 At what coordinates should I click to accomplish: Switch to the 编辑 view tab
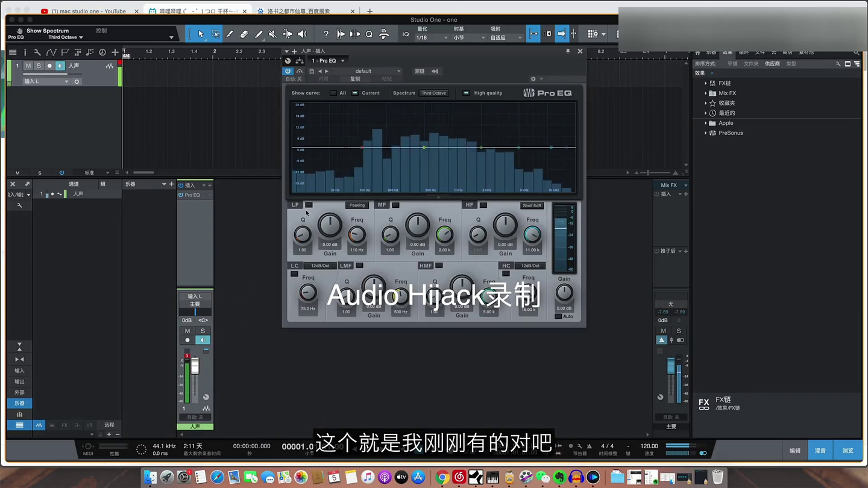795,451
